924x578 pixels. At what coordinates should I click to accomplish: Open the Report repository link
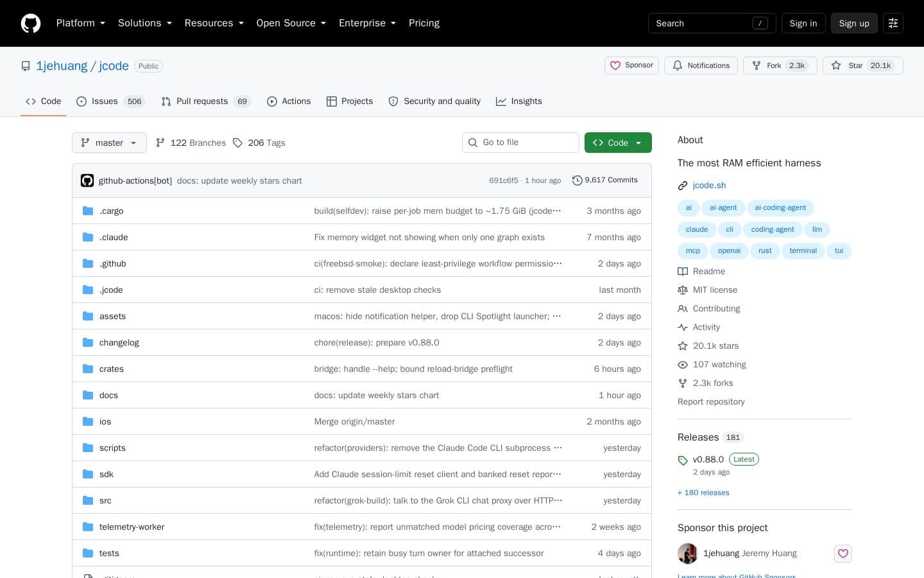point(711,402)
